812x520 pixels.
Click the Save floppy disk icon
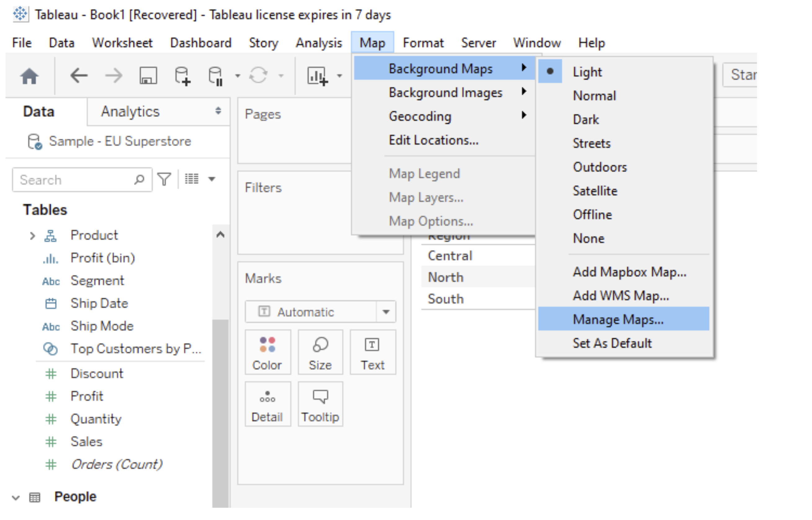click(x=148, y=75)
